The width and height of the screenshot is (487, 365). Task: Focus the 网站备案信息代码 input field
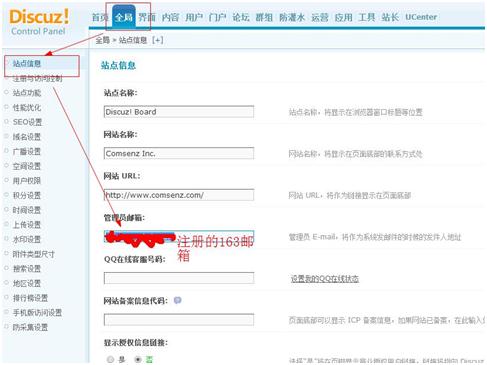tap(179, 320)
